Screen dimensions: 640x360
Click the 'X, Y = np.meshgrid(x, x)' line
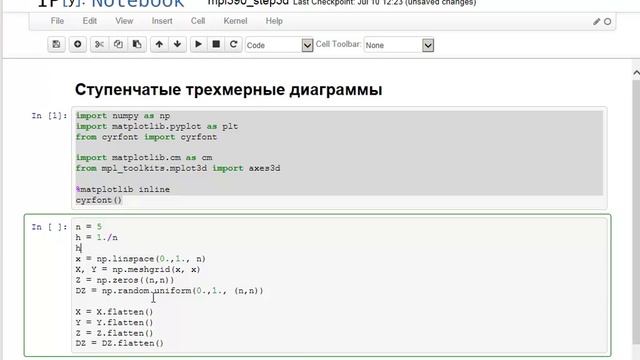click(x=138, y=269)
